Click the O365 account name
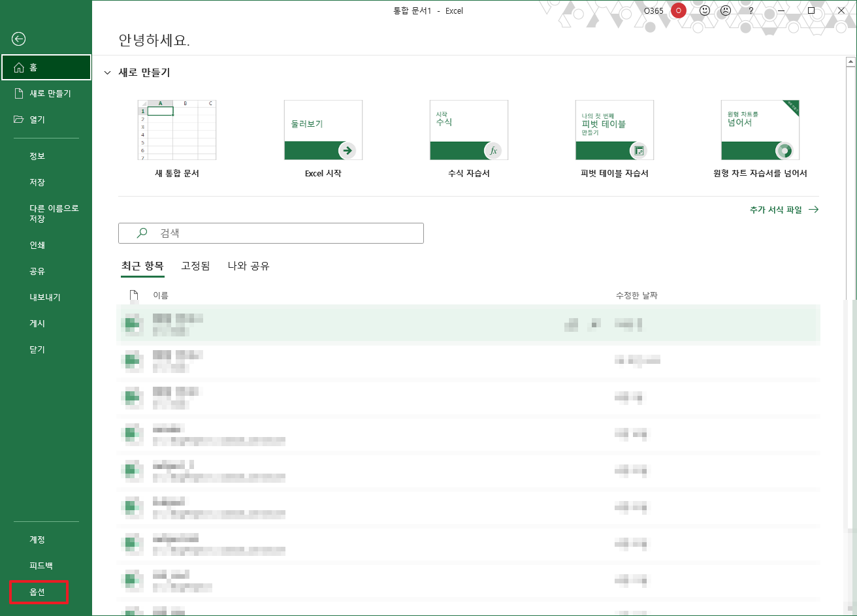This screenshot has height=616, width=857. coord(653,10)
